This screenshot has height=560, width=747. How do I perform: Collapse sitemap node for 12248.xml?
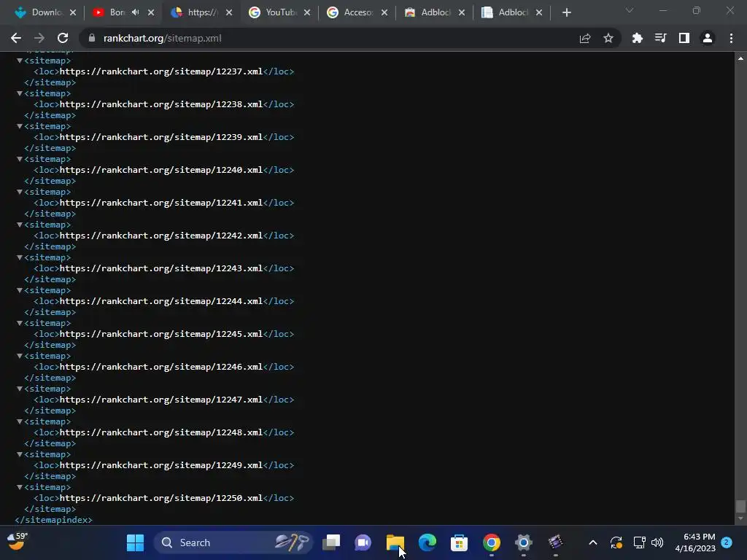[20, 422]
